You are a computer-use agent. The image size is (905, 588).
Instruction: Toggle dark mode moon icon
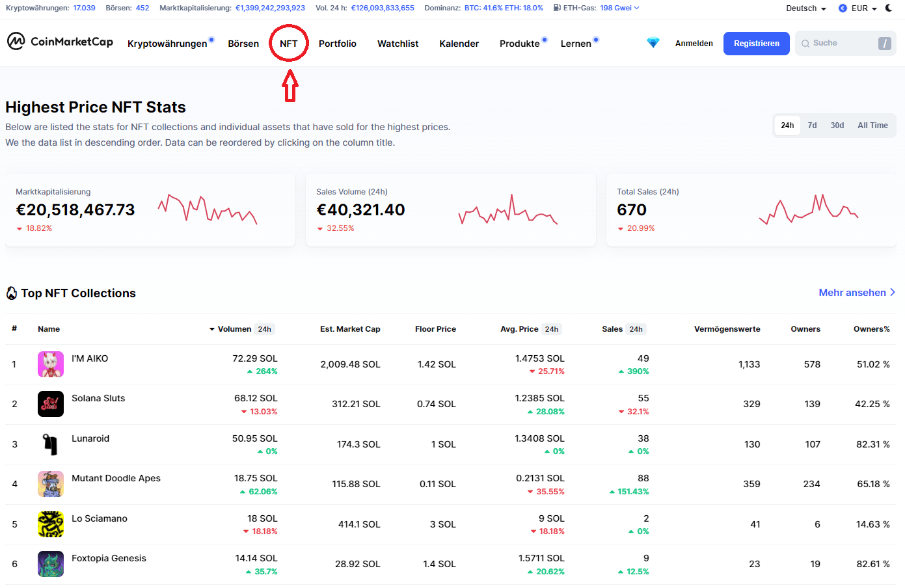(889, 8)
